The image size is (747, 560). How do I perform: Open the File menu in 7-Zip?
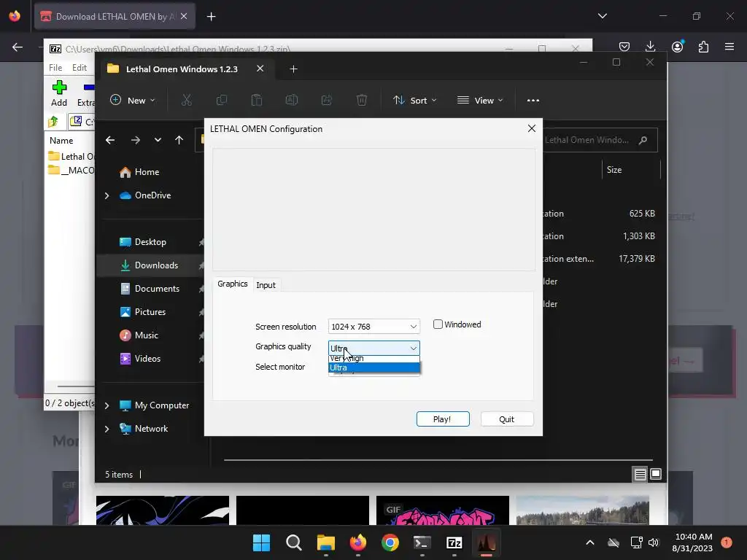coord(55,68)
